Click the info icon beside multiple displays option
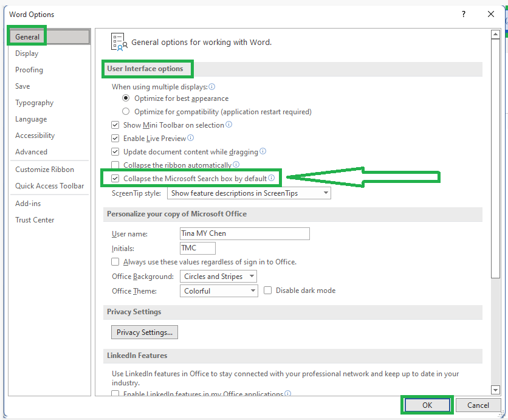Viewport: 508px width, 420px height. click(211, 86)
